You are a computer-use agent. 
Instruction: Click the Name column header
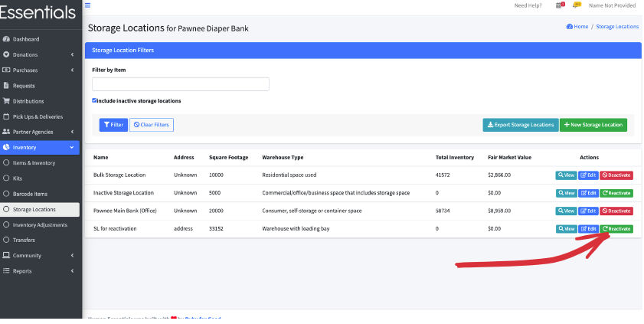point(100,157)
